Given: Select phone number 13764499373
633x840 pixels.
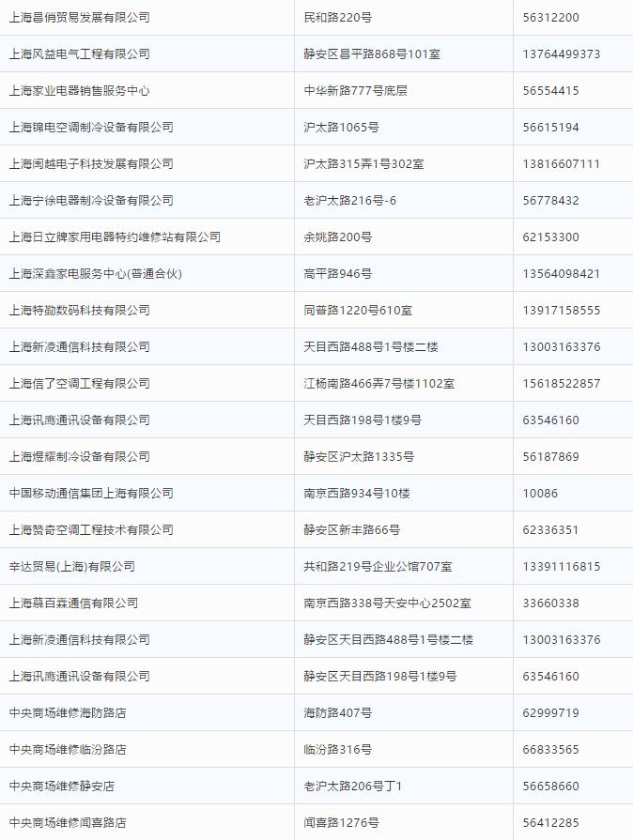Looking at the screenshot, I should point(562,54).
